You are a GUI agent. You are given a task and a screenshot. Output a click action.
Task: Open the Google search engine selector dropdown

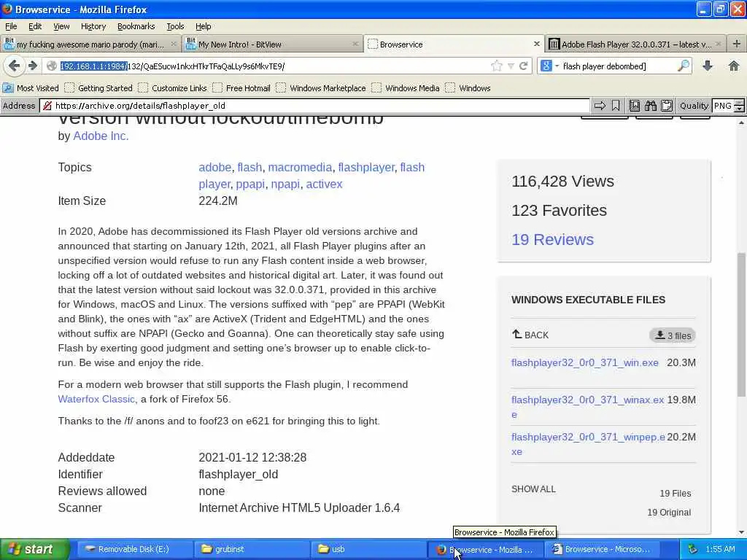(x=549, y=66)
